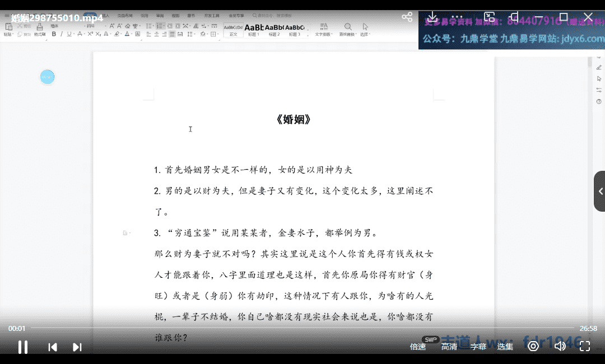Skip to the previous video

click(x=53, y=347)
